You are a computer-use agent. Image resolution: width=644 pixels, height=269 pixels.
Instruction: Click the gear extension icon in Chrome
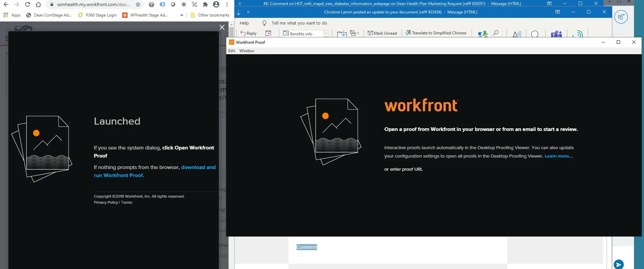151,5
